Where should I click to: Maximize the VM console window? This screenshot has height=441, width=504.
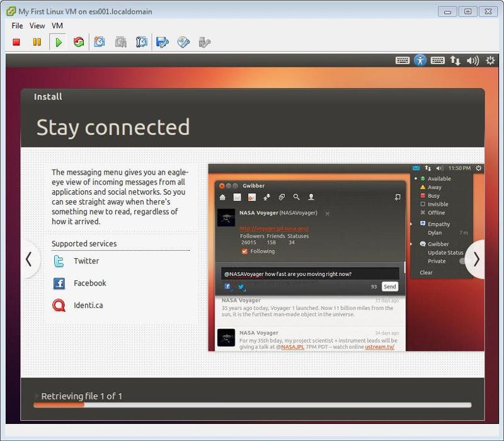tap(467, 12)
